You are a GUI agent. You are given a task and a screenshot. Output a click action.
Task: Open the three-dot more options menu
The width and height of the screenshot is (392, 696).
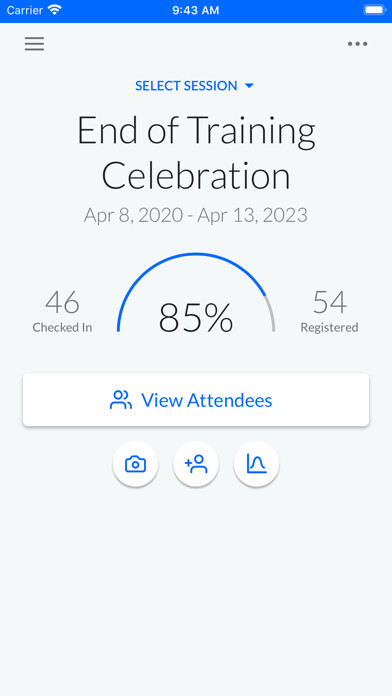[357, 44]
